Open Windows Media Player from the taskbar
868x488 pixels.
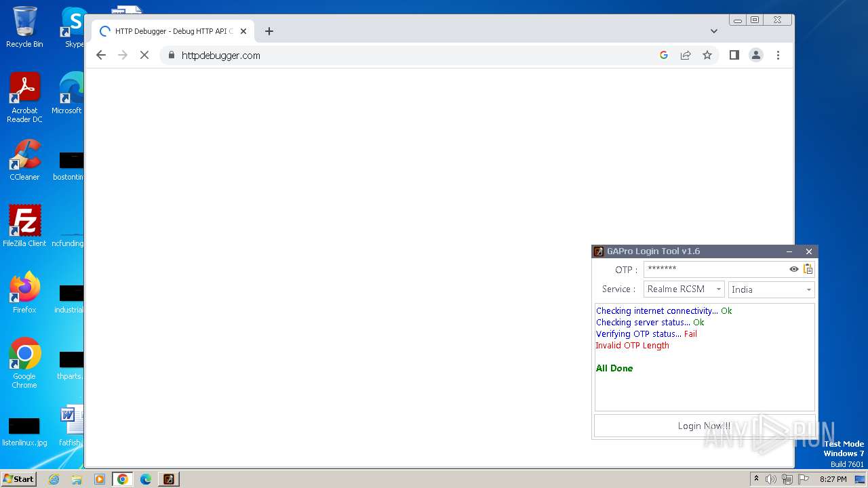pyautogui.click(x=99, y=479)
